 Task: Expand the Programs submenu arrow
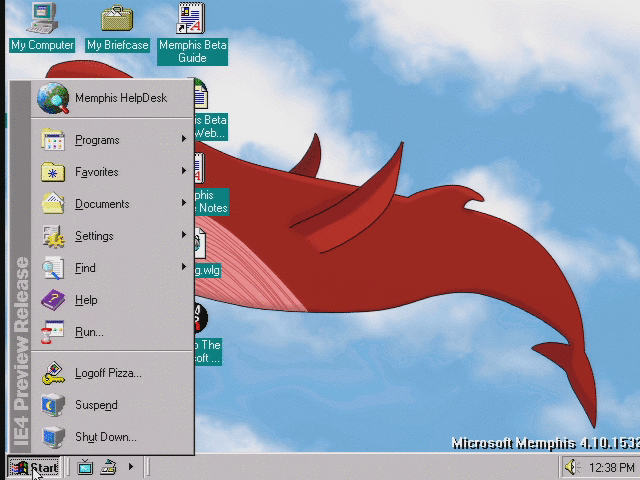(x=184, y=139)
